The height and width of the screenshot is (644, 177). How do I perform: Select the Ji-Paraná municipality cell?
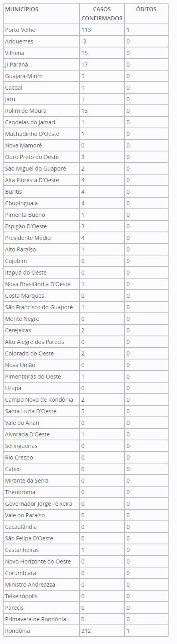[x=42, y=65]
